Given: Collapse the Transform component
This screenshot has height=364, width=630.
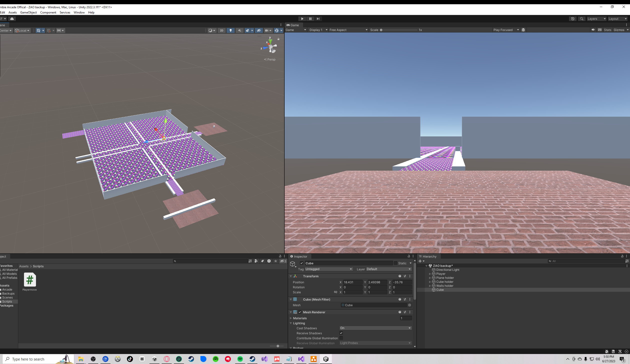Looking at the screenshot, I should pyautogui.click(x=291, y=276).
